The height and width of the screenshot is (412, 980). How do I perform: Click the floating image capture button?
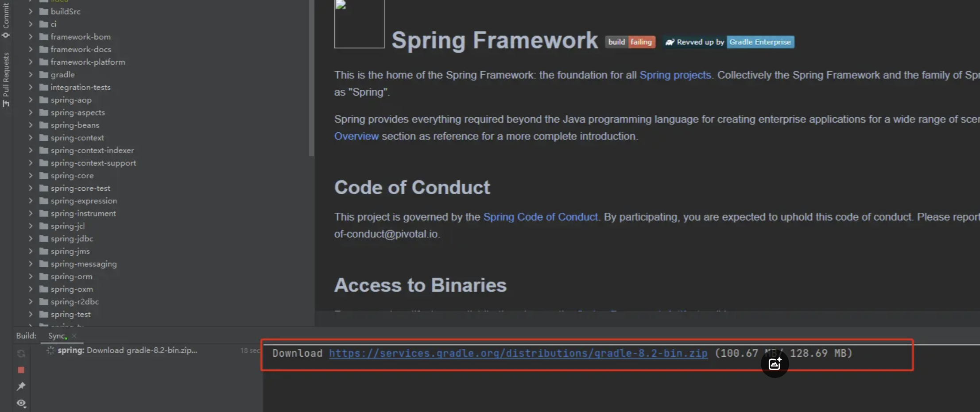click(775, 364)
